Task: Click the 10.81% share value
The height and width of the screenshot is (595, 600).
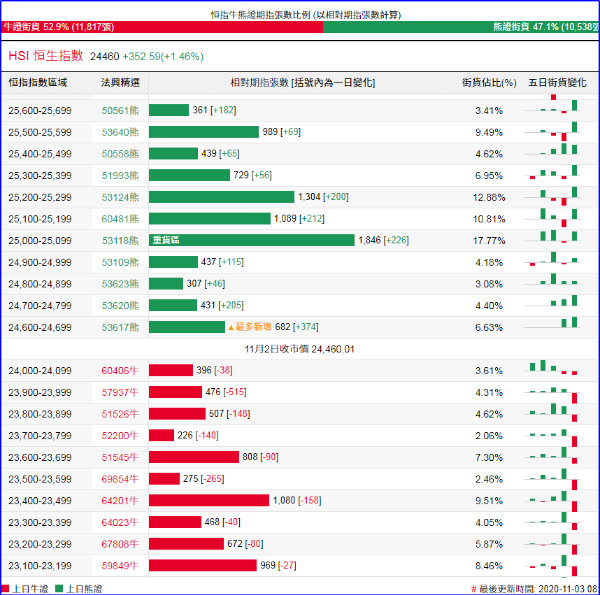Action: pos(489,219)
